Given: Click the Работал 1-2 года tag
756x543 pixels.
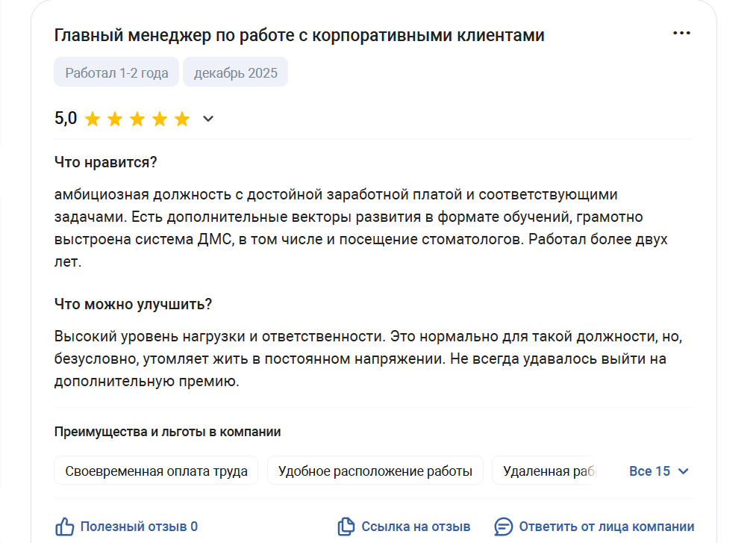Looking at the screenshot, I should point(116,72).
